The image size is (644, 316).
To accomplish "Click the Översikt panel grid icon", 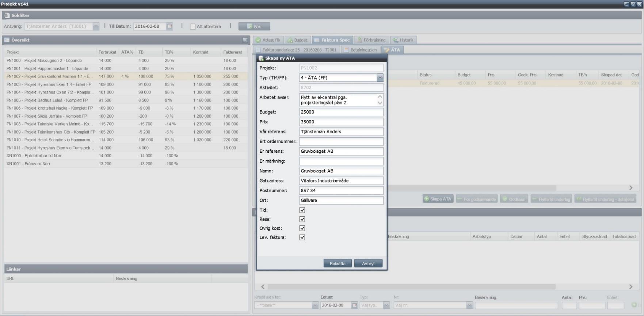I will 7,40.
